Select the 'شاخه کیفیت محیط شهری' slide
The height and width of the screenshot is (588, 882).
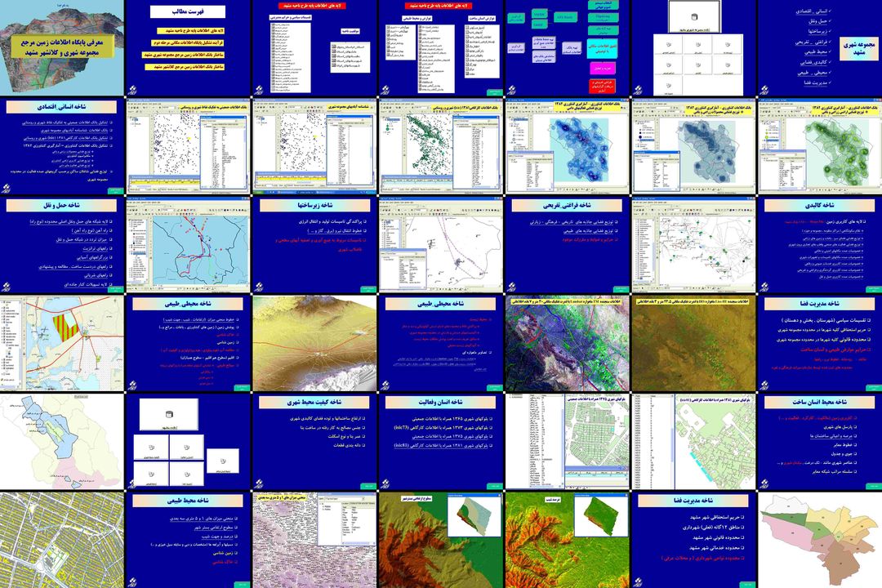coord(314,442)
